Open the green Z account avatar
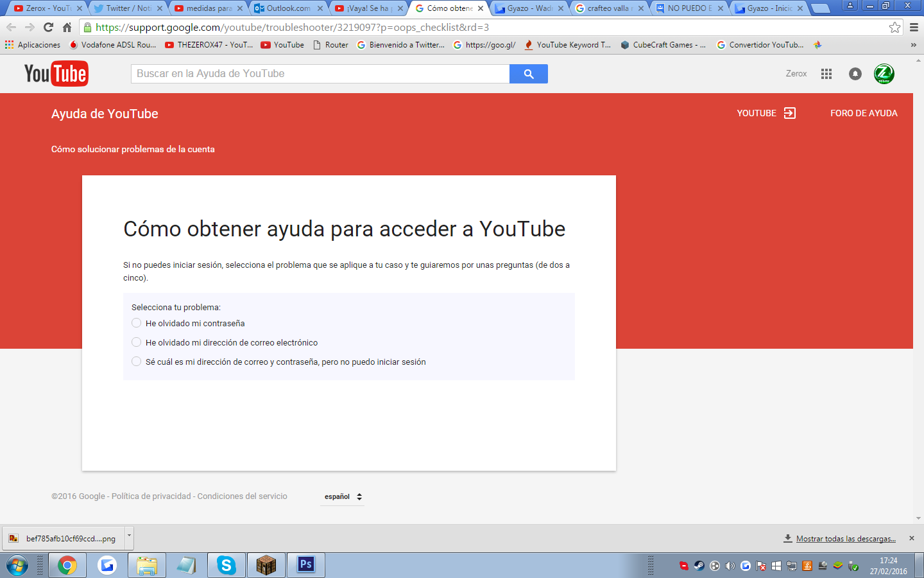The height and width of the screenshot is (578, 924). coord(884,74)
